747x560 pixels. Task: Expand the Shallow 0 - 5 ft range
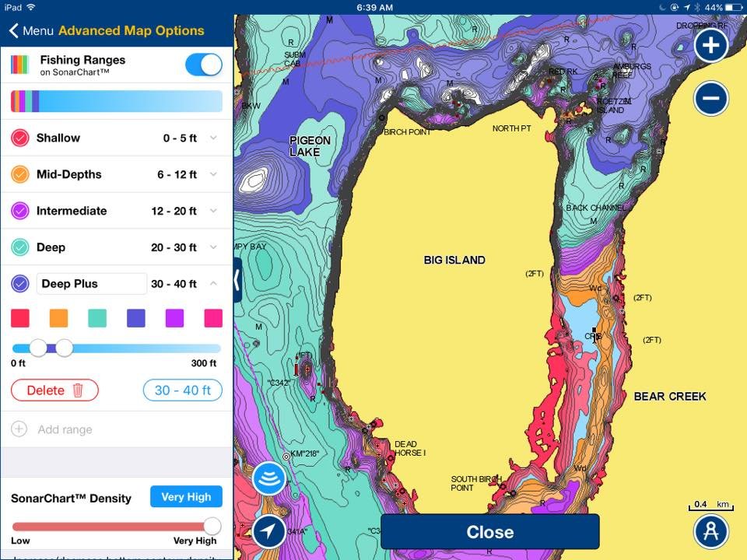(x=214, y=138)
